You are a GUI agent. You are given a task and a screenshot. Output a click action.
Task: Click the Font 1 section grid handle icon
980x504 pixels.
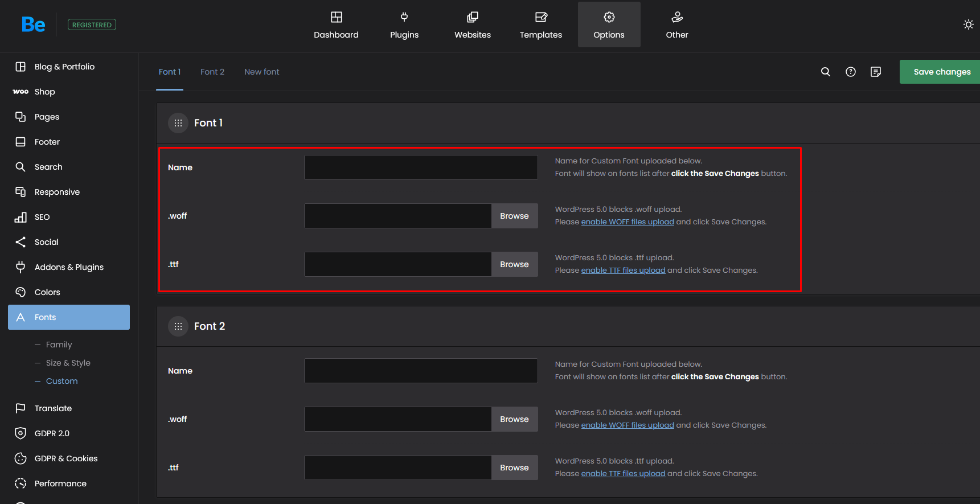click(x=178, y=123)
